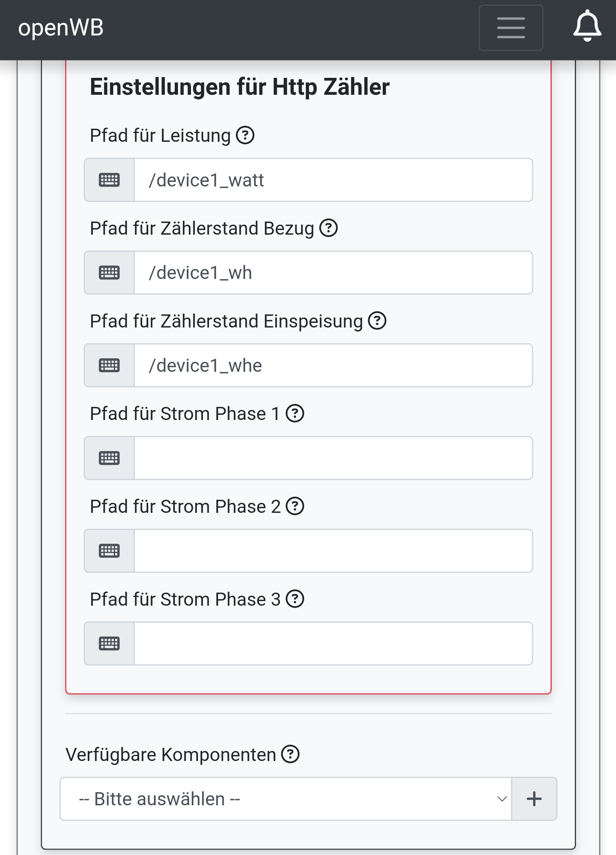The image size is (616, 855).
Task: Click the empty Strom Phase 1 field
Action: (333, 458)
